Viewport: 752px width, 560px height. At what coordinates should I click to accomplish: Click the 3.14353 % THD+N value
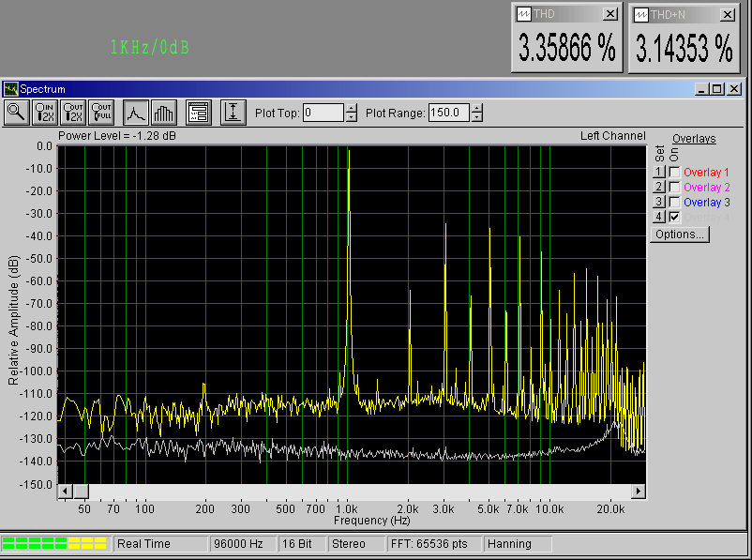coord(684,49)
